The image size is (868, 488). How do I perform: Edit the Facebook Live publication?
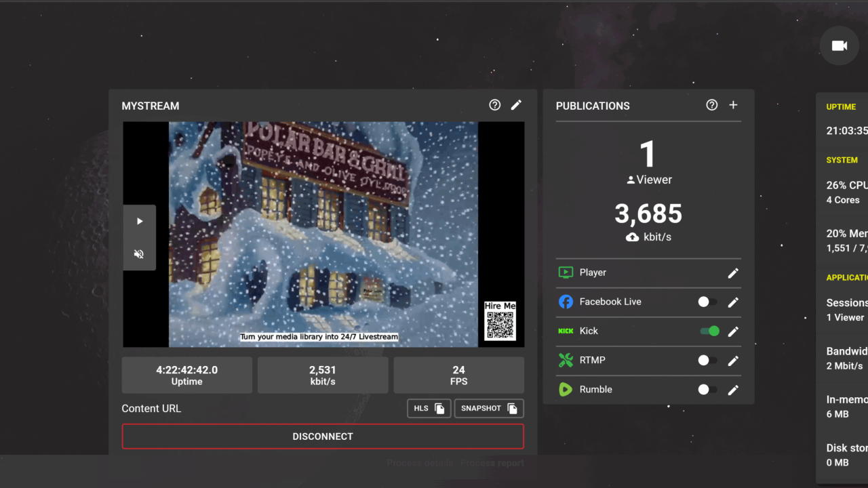[x=733, y=302]
